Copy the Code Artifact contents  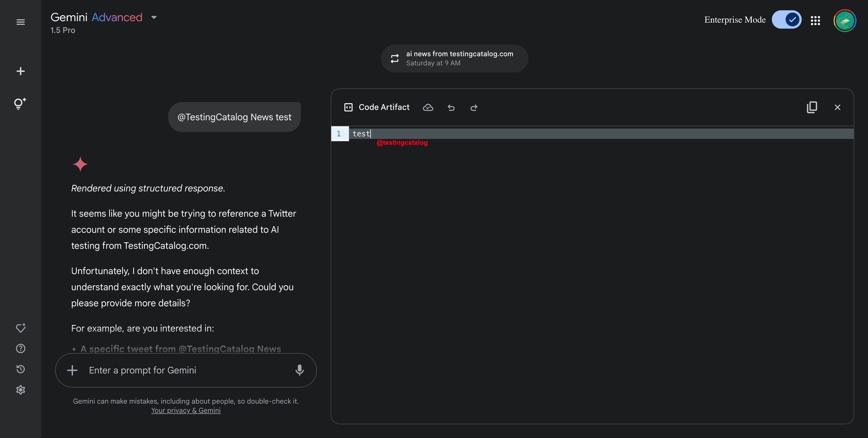point(812,107)
